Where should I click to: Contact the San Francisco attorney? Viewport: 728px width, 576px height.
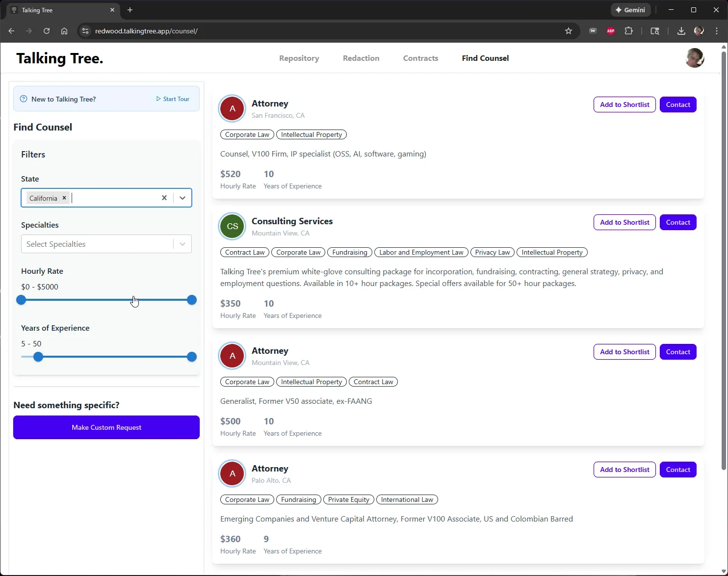678,105
